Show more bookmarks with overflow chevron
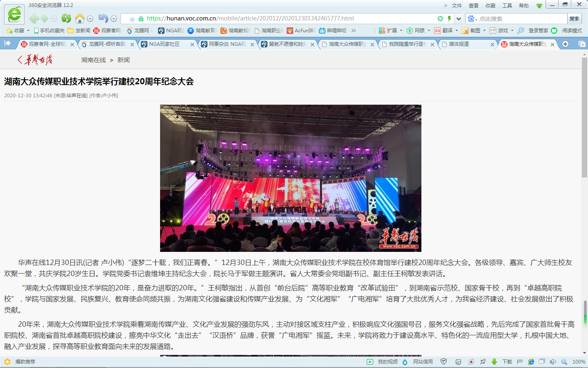The width and height of the screenshot is (588, 368). [x=354, y=31]
